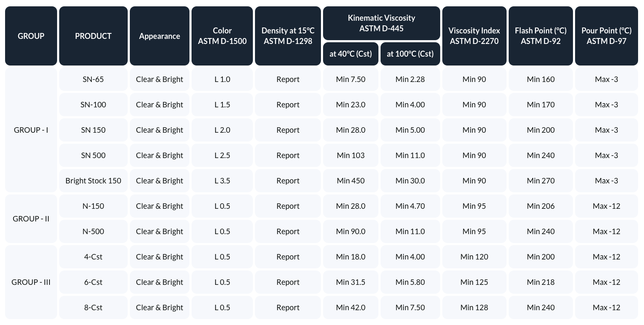Click the Appearance column header
The width and height of the screenshot is (644, 325).
click(159, 36)
